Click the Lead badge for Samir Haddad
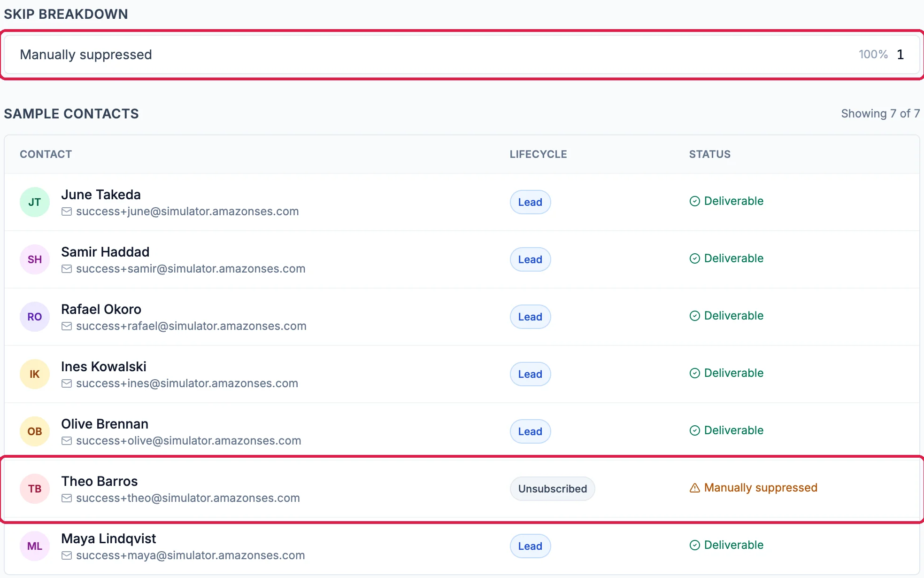924x578 pixels. point(531,259)
